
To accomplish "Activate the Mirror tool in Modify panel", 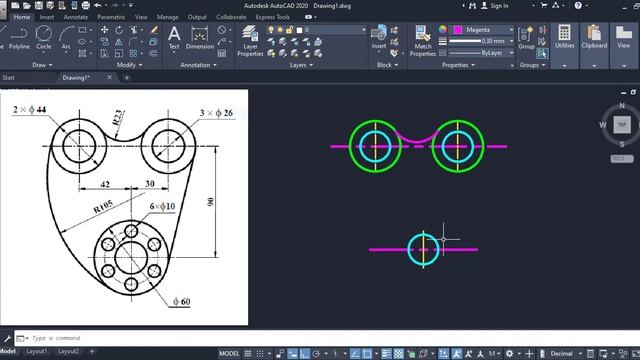I will tap(119, 42).
